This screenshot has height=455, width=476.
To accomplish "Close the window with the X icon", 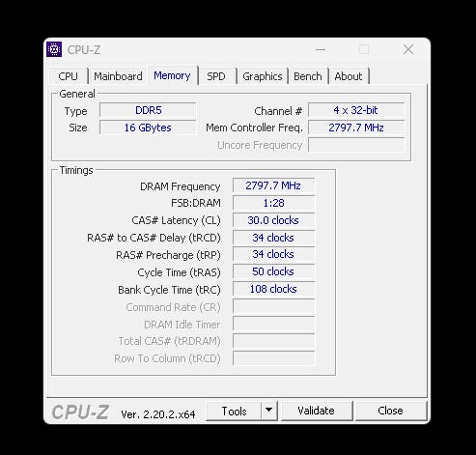I will [408, 49].
